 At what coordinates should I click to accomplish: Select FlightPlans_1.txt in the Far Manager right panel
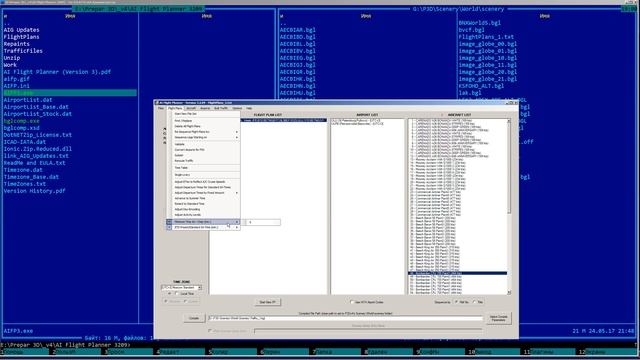pyautogui.click(x=486, y=37)
